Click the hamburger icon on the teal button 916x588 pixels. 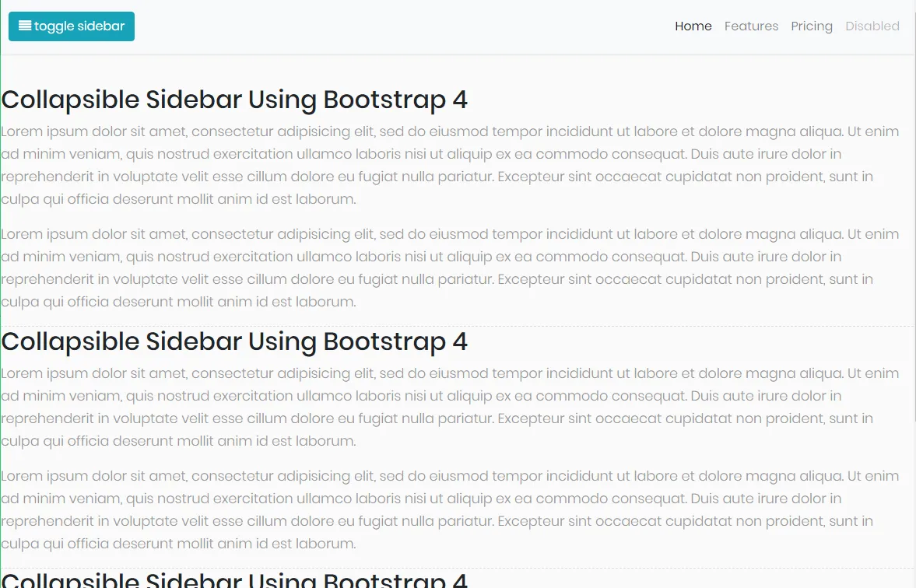(25, 26)
